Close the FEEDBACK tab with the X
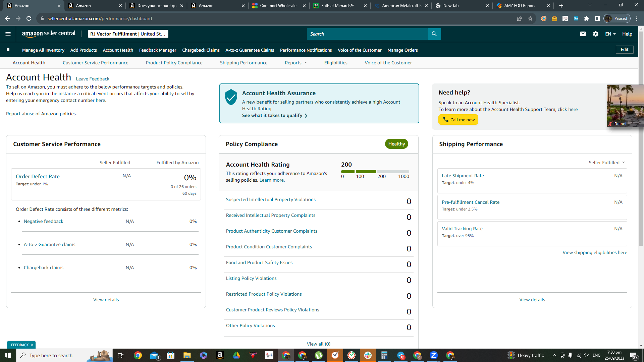This screenshot has height=362, width=644. pos(32,345)
